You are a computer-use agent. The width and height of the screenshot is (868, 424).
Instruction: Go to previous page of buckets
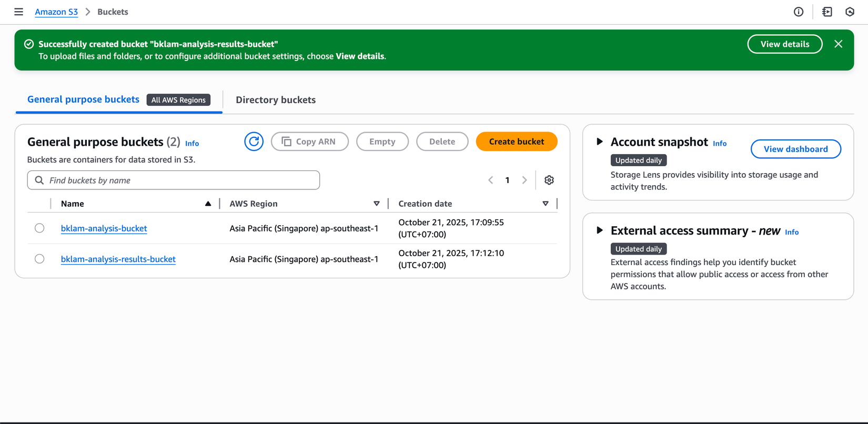pyautogui.click(x=490, y=180)
